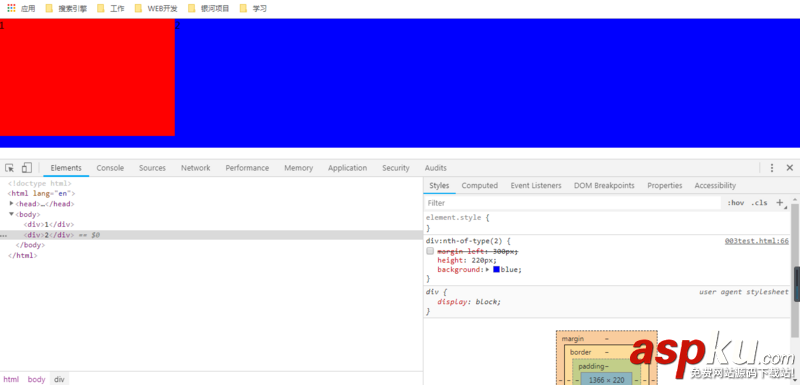Open the Memory tab
The width and height of the screenshot is (800, 385).
point(298,168)
